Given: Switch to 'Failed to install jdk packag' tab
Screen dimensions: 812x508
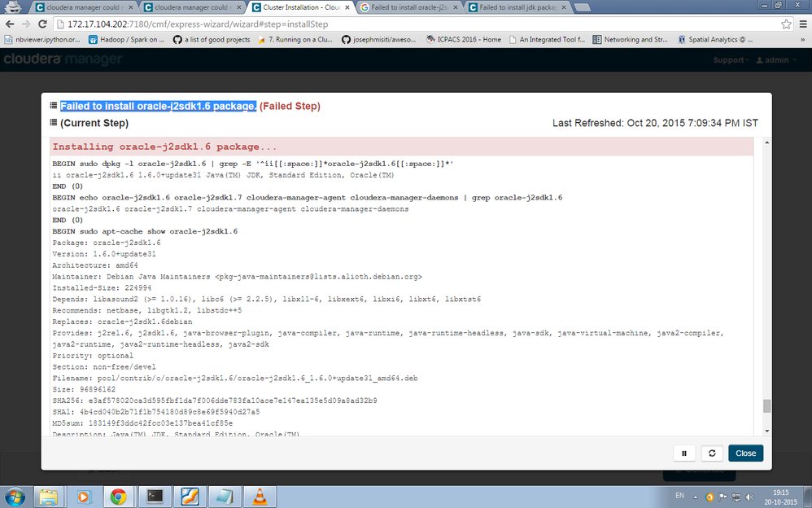Looking at the screenshot, I should coord(517,7).
